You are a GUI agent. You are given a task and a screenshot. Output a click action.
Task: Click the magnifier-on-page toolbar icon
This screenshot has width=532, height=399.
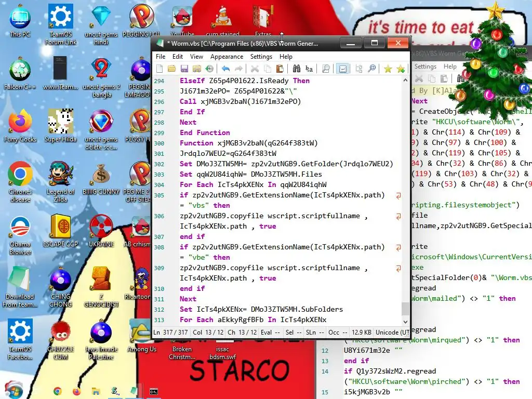(x=326, y=69)
